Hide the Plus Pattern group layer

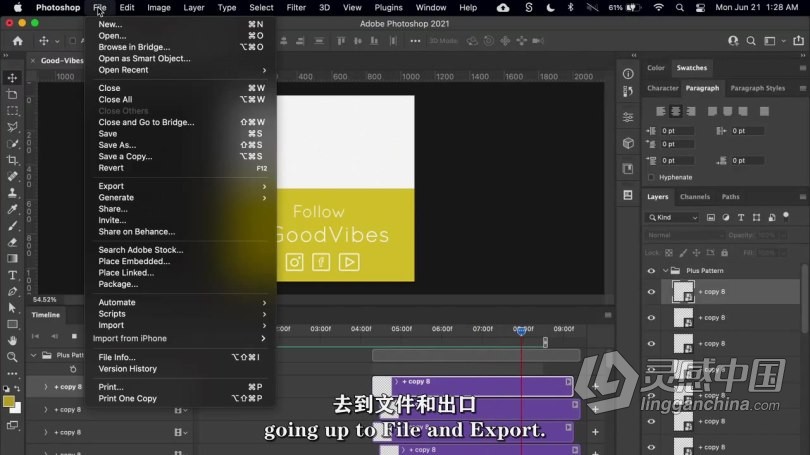click(x=651, y=271)
